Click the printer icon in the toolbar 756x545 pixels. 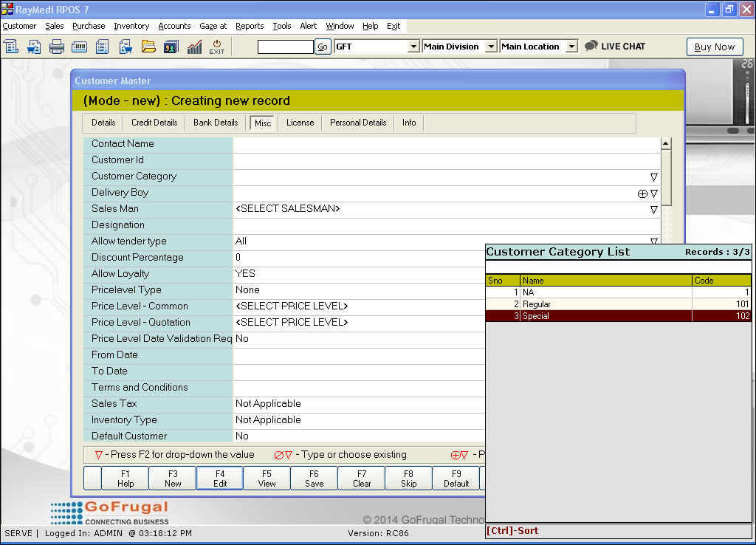(57, 47)
